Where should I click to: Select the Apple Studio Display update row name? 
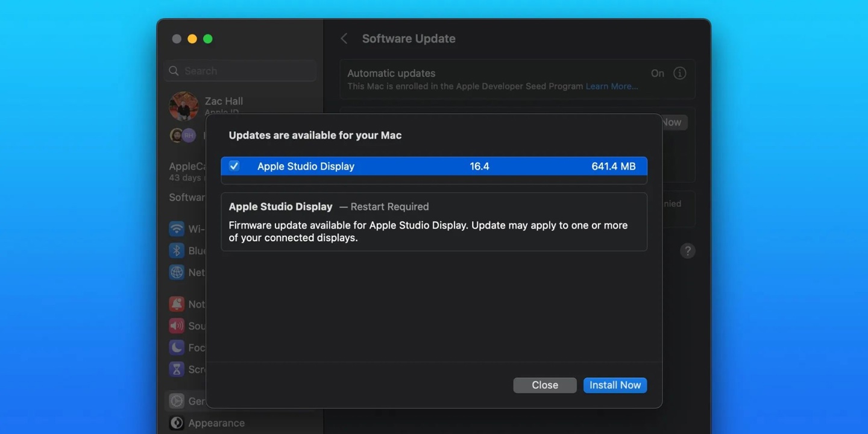coord(306,166)
